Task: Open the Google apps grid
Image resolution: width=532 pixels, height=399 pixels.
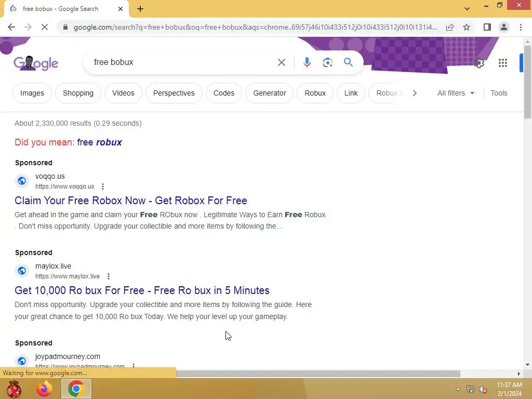Action: (x=503, y=63)
